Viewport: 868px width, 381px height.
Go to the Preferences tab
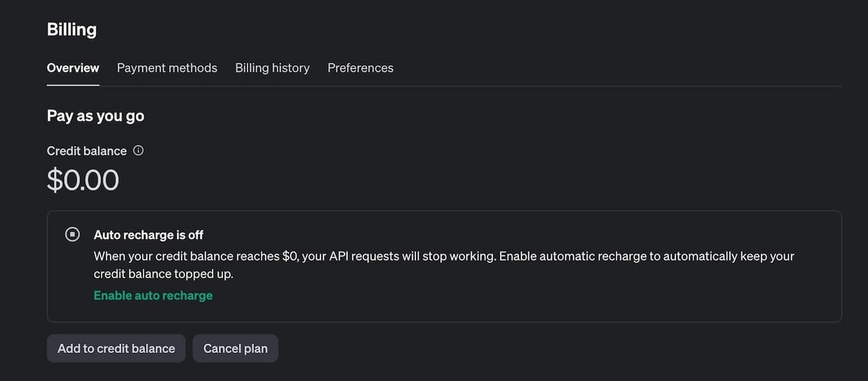pos(360,68)
